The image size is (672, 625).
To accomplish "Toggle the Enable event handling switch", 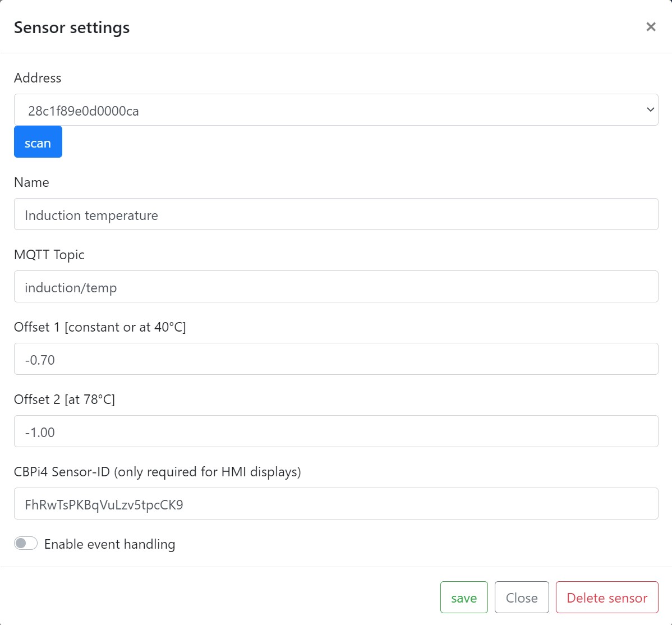I will click(26, 543).
